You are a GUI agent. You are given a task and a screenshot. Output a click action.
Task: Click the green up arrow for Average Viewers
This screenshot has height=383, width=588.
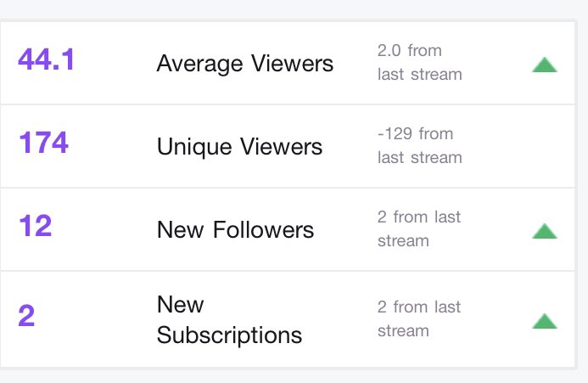click(545, 65)
